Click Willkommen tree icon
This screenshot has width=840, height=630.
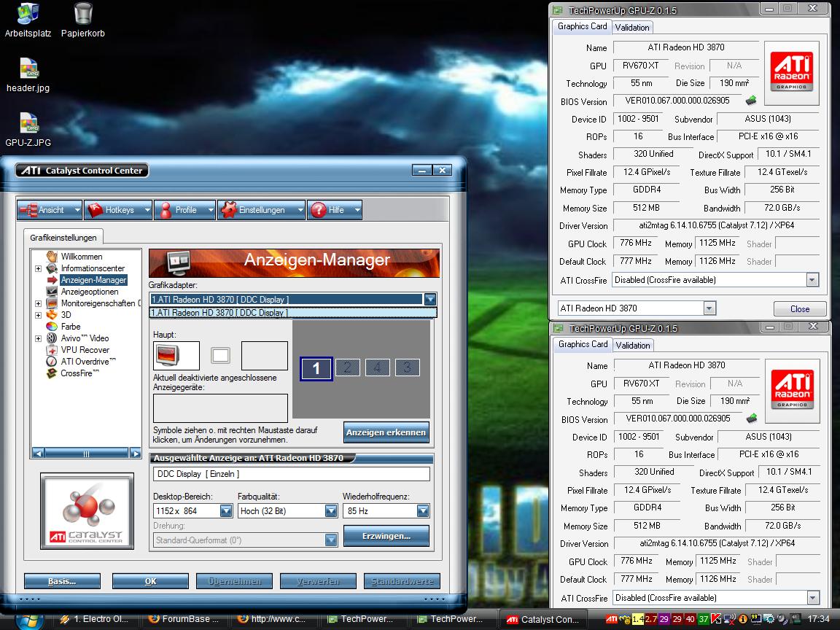pyautogui.click(x=52, y=256)
